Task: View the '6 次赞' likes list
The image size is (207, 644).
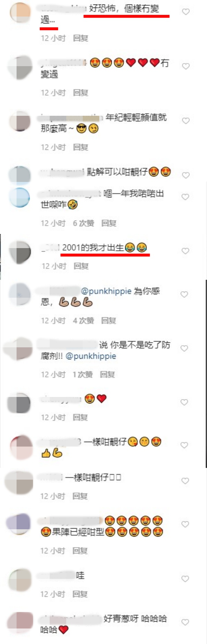Action: (83, 223)
